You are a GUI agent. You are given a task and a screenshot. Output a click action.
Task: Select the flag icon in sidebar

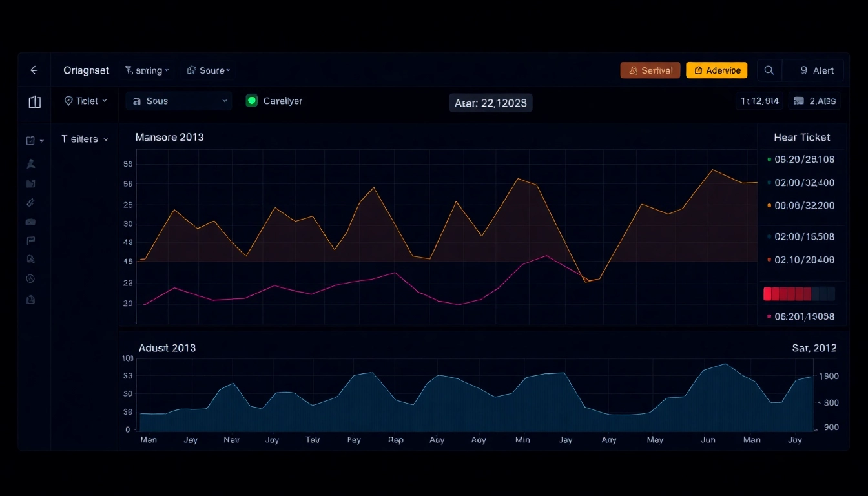[x=30, y=240]
